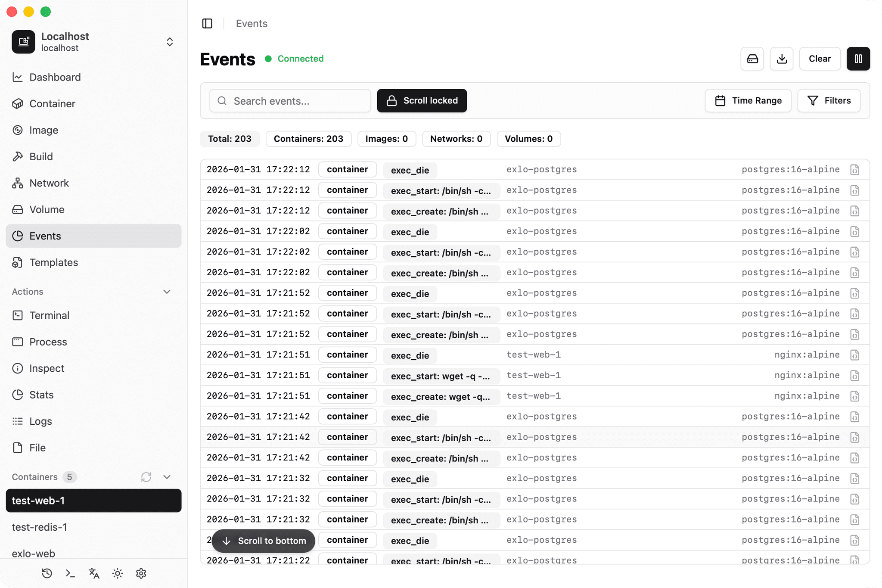Image resolution: width=882 pixels, height=588 pixels.
Task: Pause the event stream
Action: (x=858, y=59)
